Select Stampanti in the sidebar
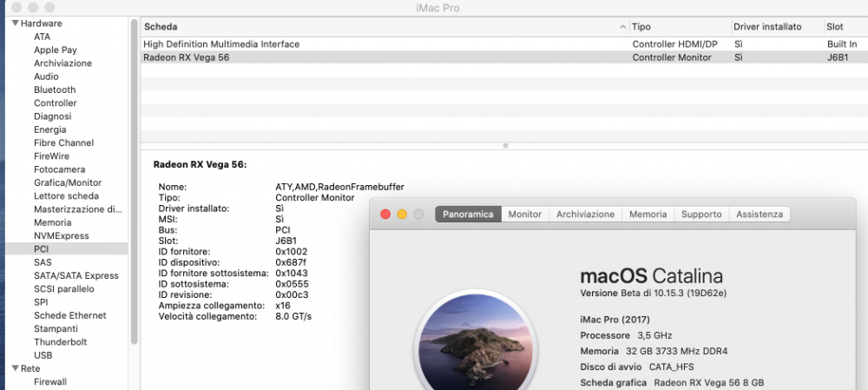The image size is (868, 390). (x=56, y=329)
